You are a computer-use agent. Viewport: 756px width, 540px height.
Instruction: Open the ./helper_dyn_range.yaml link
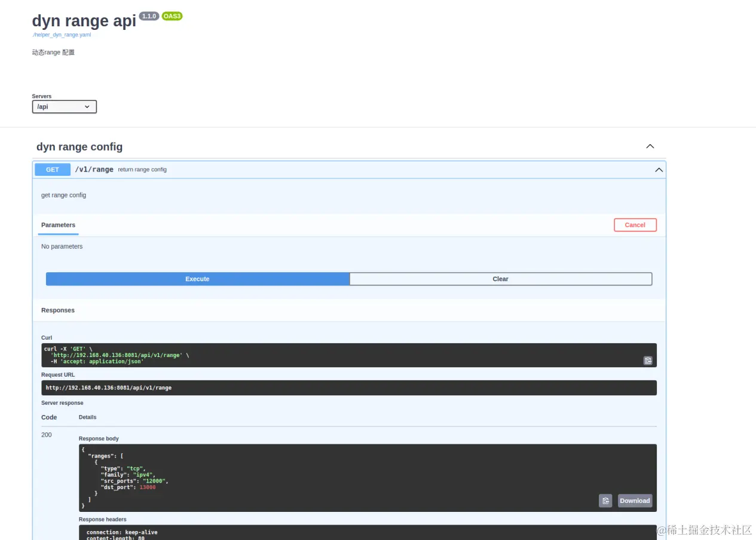coord(62,35)
